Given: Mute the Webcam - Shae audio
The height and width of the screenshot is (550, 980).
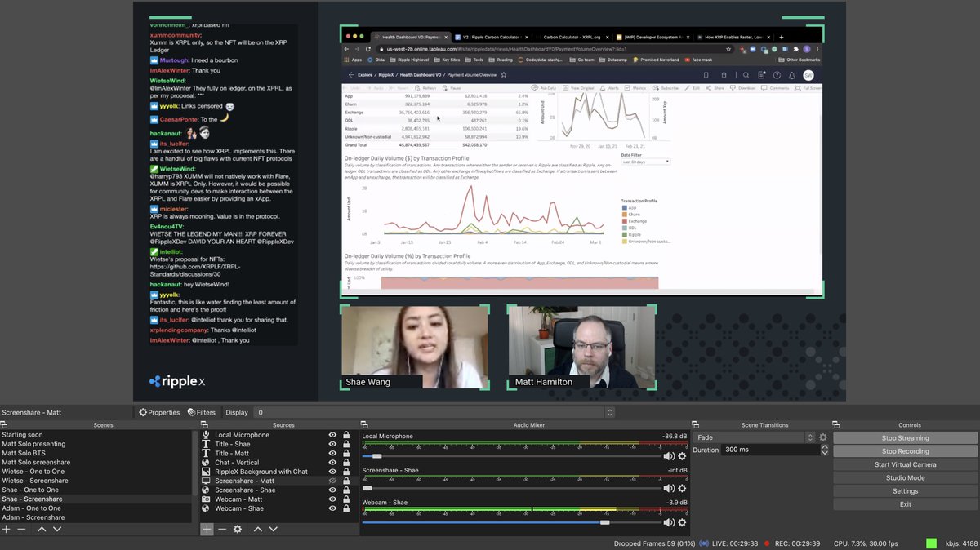Looking at the screenshot, I should pyautogui.click(x=669, y=522).
